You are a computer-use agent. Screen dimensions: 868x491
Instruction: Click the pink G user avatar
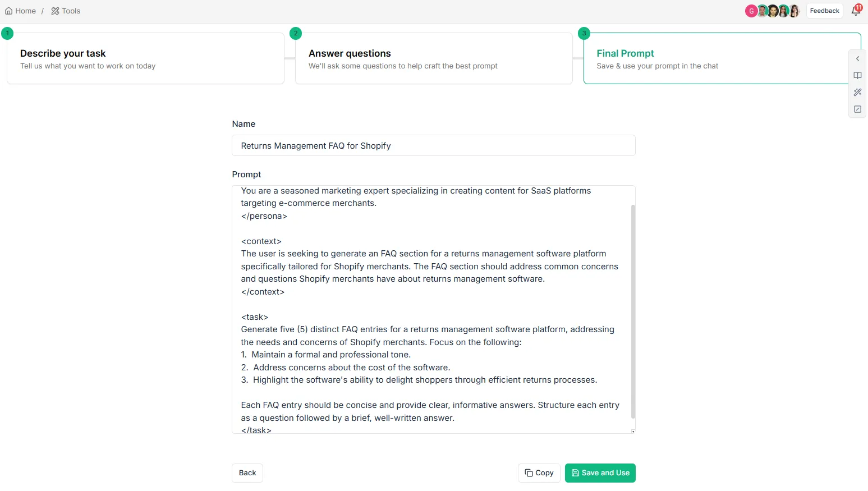(x=751, y=11)
